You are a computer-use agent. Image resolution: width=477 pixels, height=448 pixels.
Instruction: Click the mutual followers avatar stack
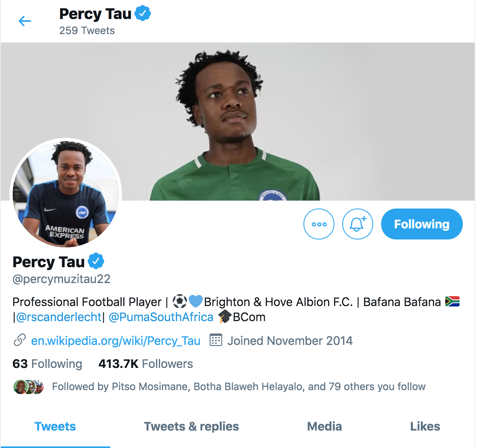pyautogui.click(x=29, y=387)
